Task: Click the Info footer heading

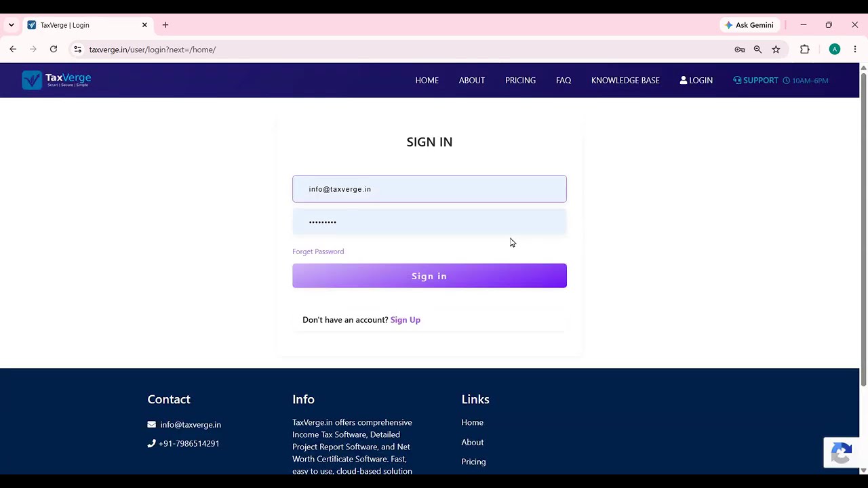Action: (x=303, y=399)
